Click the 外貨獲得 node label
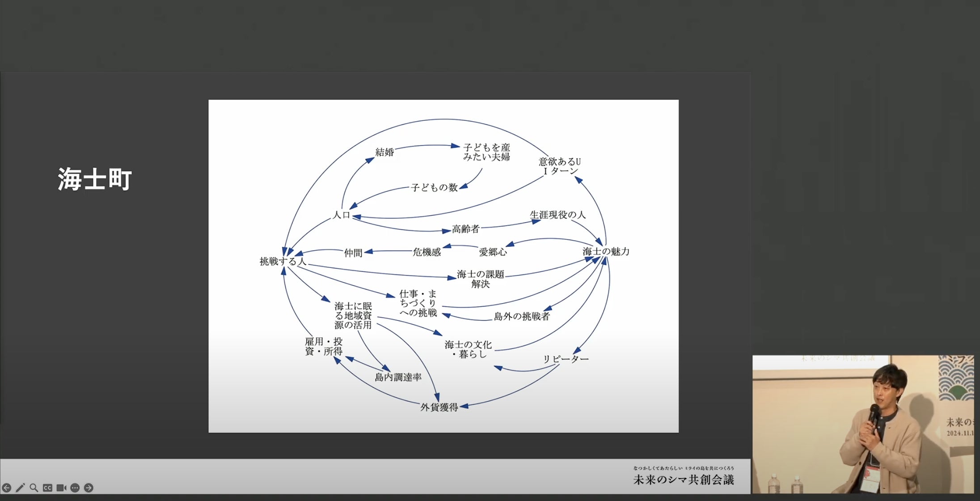Screen dimensions: 980x501 (x=439, y=407)
